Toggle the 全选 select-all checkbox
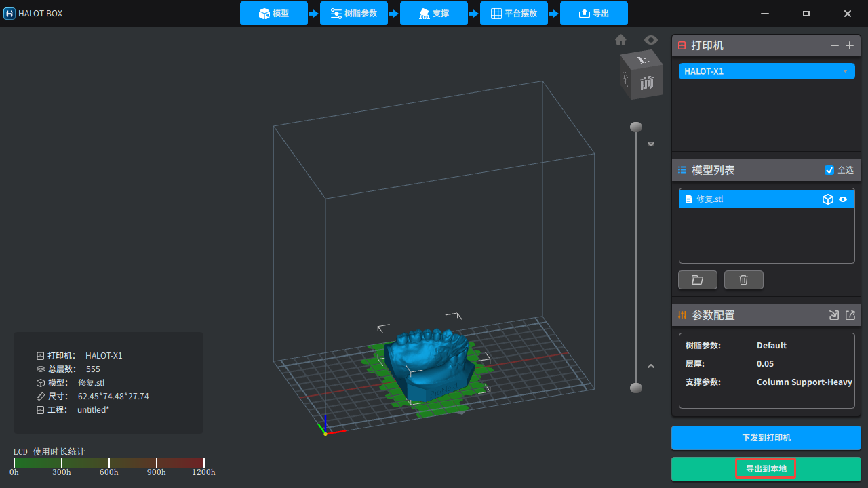Viewport: 868px width, 488px height. (829, 170)
